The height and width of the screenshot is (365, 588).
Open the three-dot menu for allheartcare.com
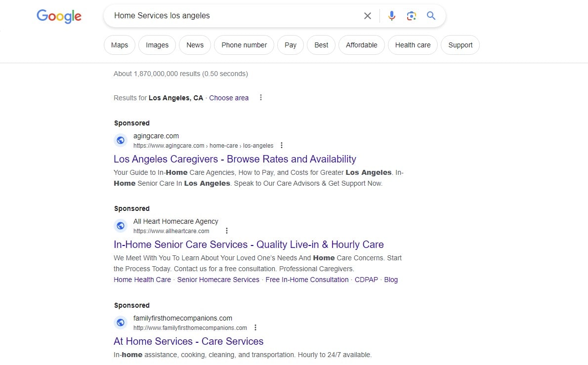point(227,230)
